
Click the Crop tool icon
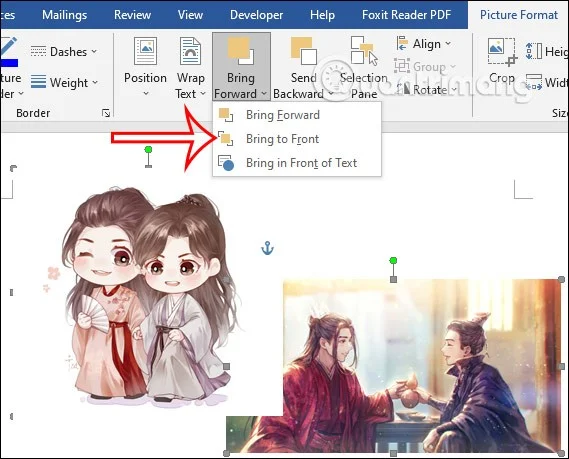502,52
